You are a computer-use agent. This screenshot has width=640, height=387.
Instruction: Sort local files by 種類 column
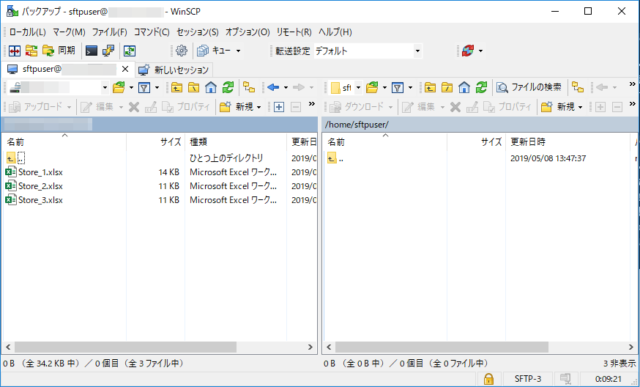coord(236,142)
